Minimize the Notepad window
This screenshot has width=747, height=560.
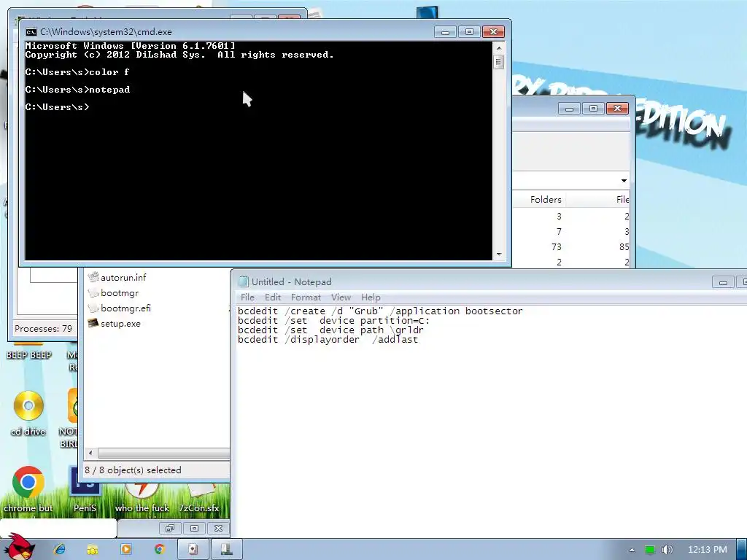tap(723, 282)
